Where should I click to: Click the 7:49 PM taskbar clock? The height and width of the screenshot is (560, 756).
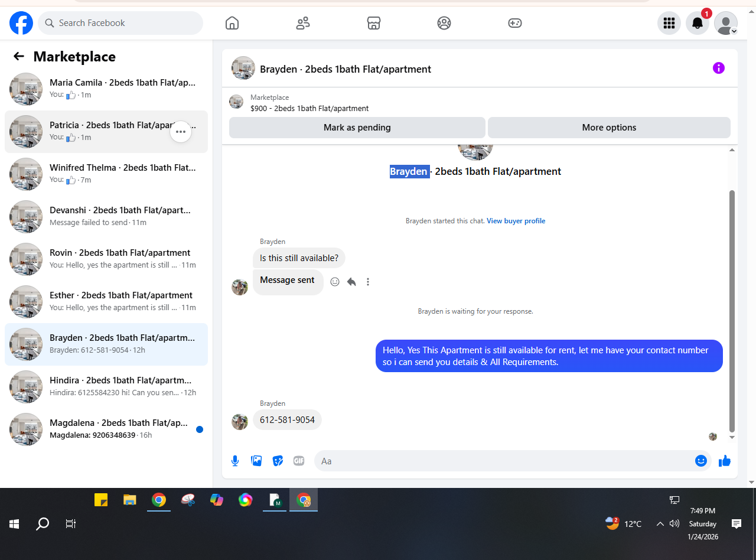pyautogui.click(x=702, y=510)
